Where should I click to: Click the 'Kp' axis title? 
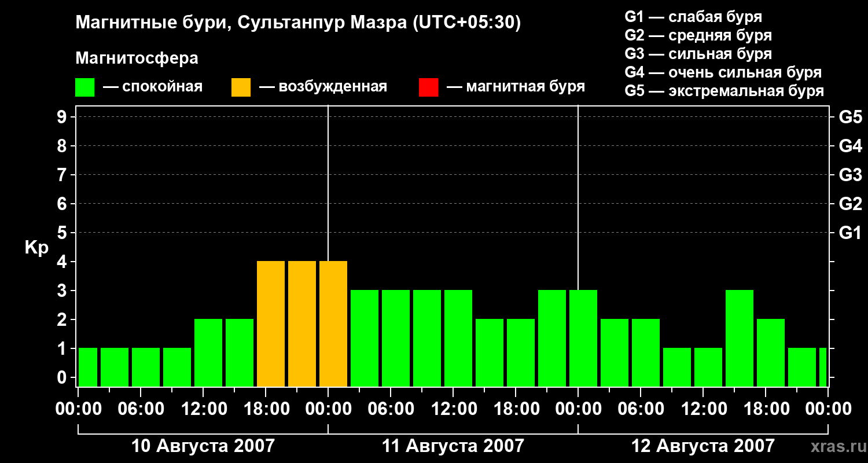click(36, 247)
